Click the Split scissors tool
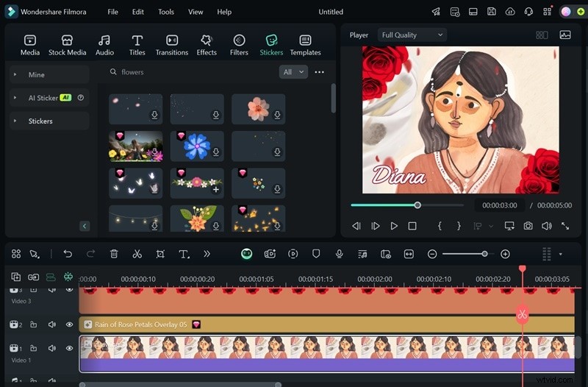Screen dimensions: 588x387 [x=137, y=254]
